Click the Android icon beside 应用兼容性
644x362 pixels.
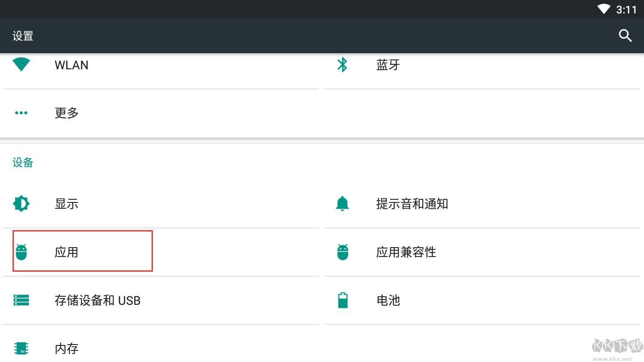tap(343, 252)
